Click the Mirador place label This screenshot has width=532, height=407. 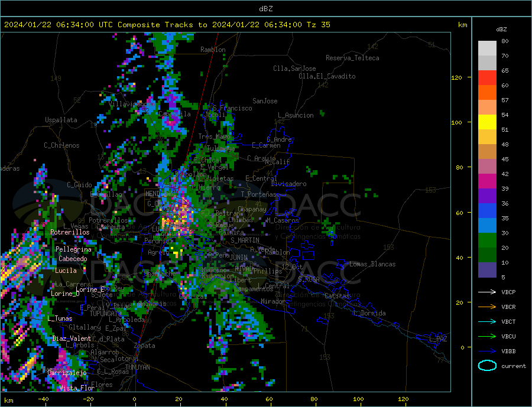(273, 301)
